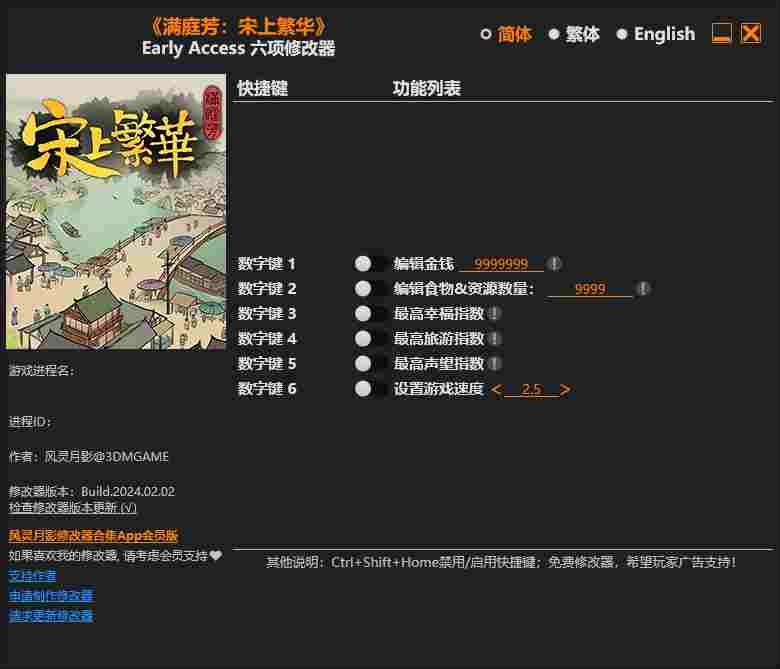Toggle 设置游戏速度 switch
The width and height of the screenshot is (780, 669).
pyautogui.click(x=370, y=389)
